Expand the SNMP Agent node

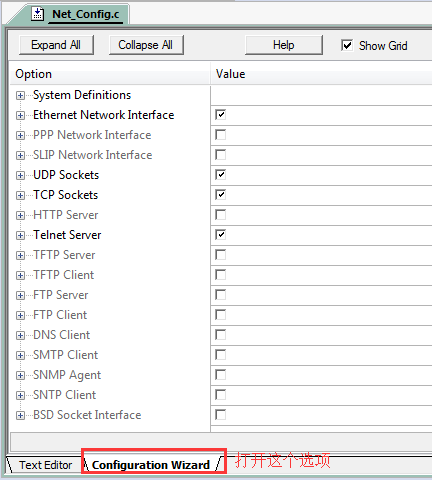point(20,376)
